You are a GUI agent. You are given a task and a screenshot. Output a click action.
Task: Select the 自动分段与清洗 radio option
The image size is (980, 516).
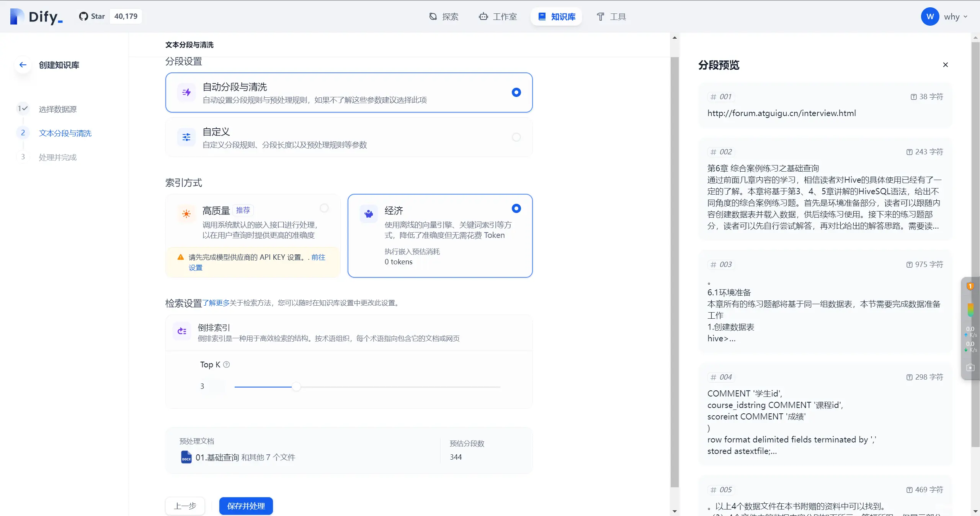point(516,92)
